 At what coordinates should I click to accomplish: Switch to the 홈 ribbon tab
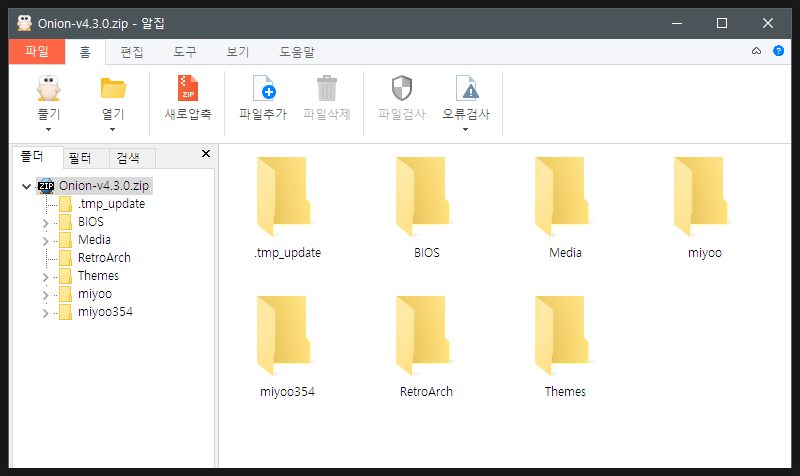pyautogui.click(x=85, y=52)
